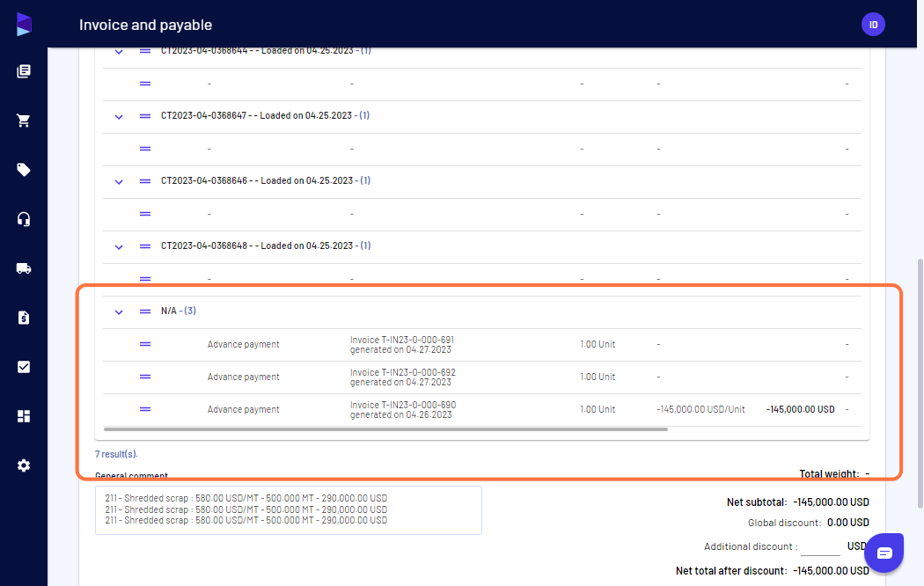Collapse the CT2023-04-0368648 group
The width and height of the screenshot is (924, 586).
tap(119, 246)
